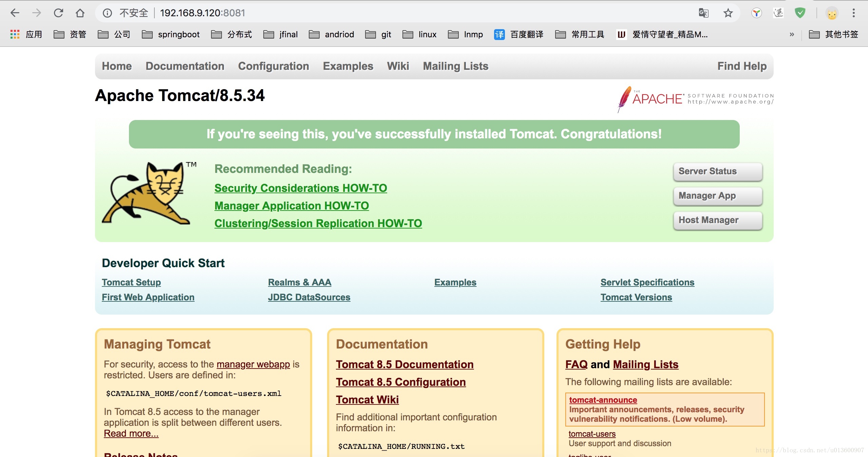Image resolution: width=868 pixels, height=457 pixels.
Task: Open the jfinal bookmark folder
Action: click(x=281, y=34)
